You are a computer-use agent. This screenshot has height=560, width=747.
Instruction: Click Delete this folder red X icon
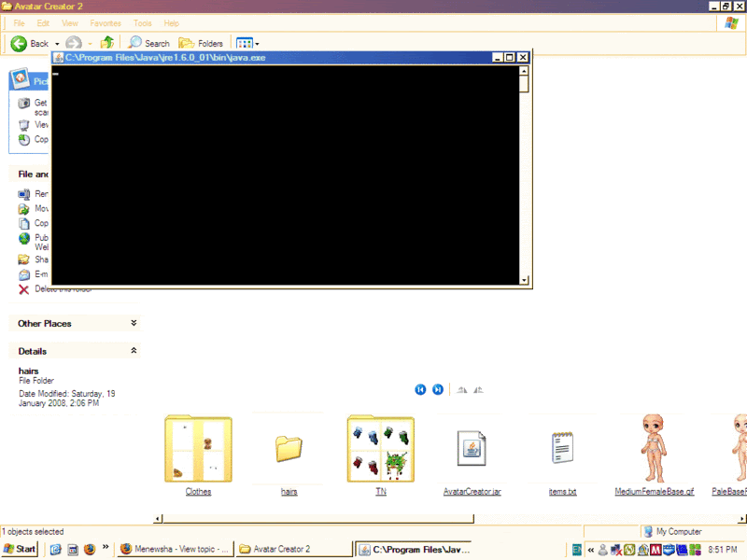(23, 289)
